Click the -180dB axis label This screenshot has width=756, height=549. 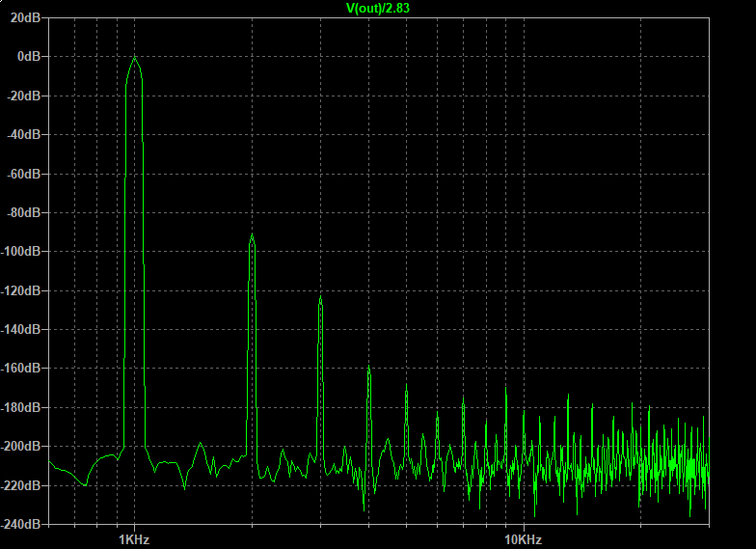[21, 407]
